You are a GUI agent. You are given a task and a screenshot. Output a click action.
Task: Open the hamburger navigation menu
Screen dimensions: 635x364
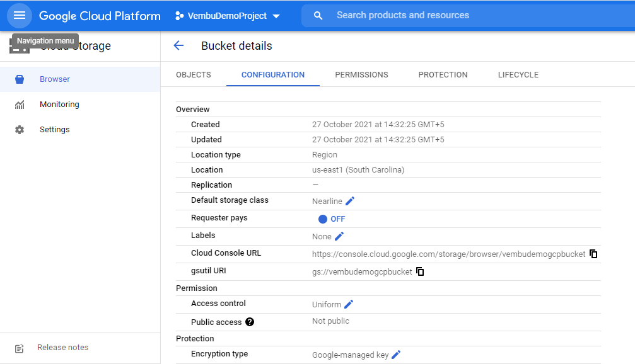pyautogui.click(x=20, y=15)
